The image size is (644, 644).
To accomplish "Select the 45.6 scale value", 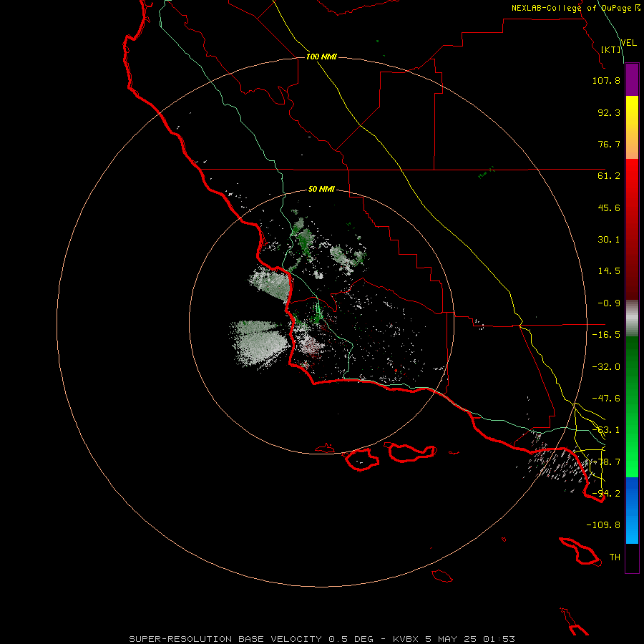I will 609,208.
